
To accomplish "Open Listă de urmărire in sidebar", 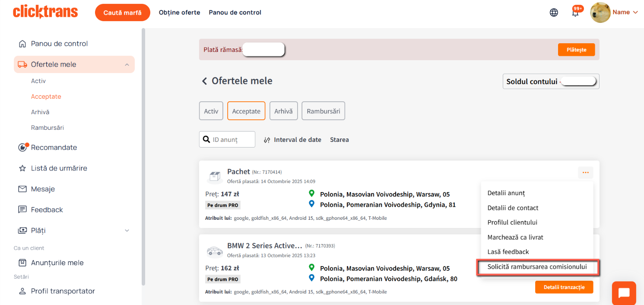I will 59,168.
